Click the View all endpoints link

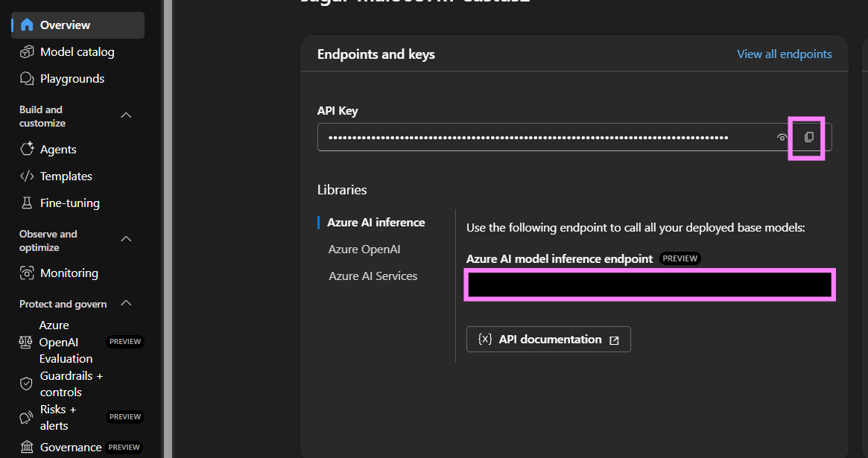pos(785,54)
